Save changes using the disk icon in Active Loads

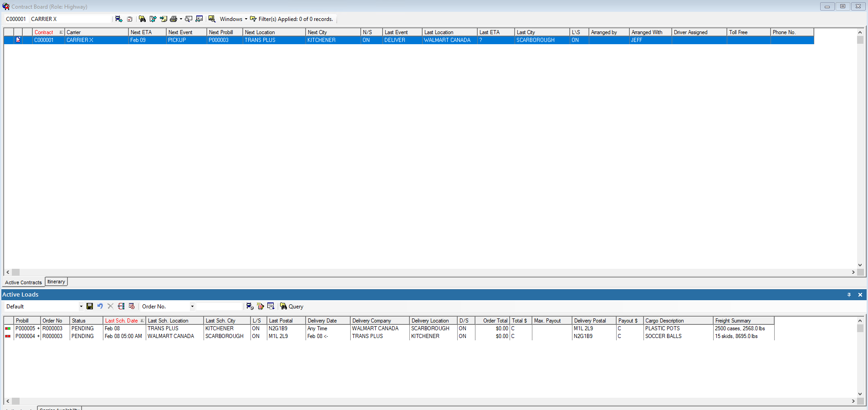(x=90, y=306)
